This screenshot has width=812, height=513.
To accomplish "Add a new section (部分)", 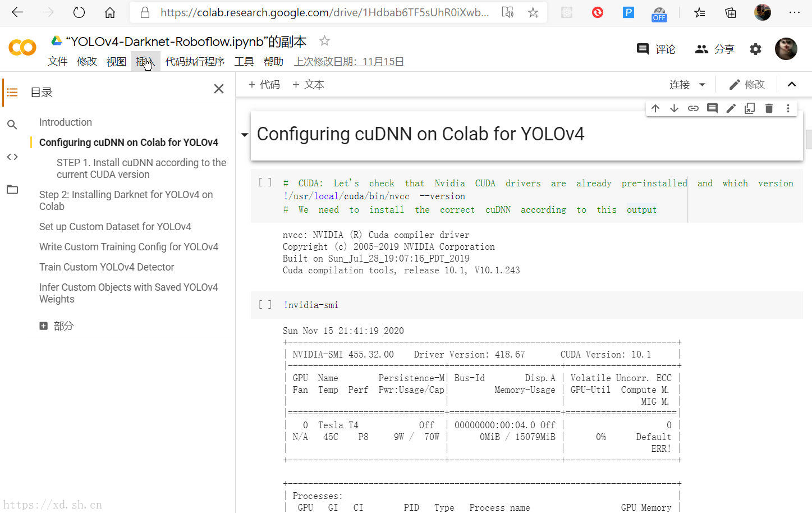I will click(x=57, y=326).
